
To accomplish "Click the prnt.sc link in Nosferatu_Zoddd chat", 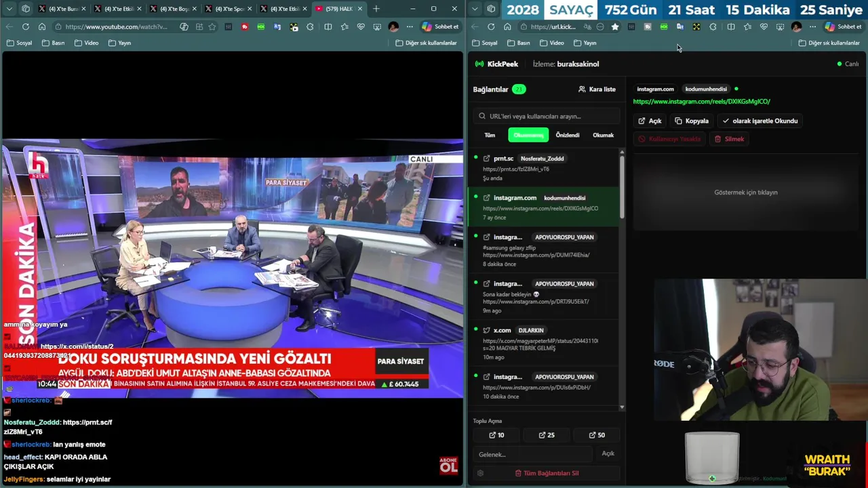I will click(58, 426).
